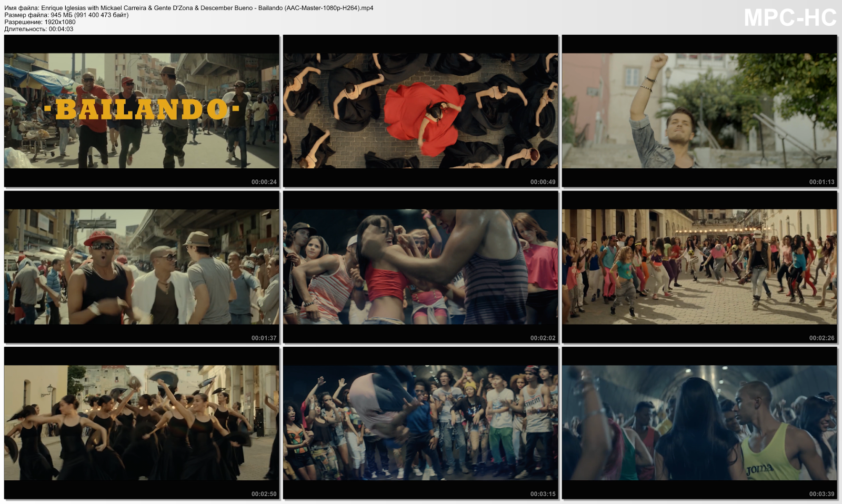Open the thumbnail stamped 00:00:24
The height and width of the screenshot is (504, 842).
pos(142,111)
